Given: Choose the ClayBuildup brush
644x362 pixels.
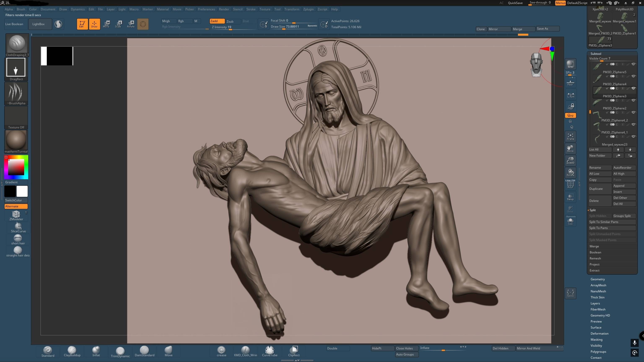Looking at the screenshot, I should click(72, 352).
